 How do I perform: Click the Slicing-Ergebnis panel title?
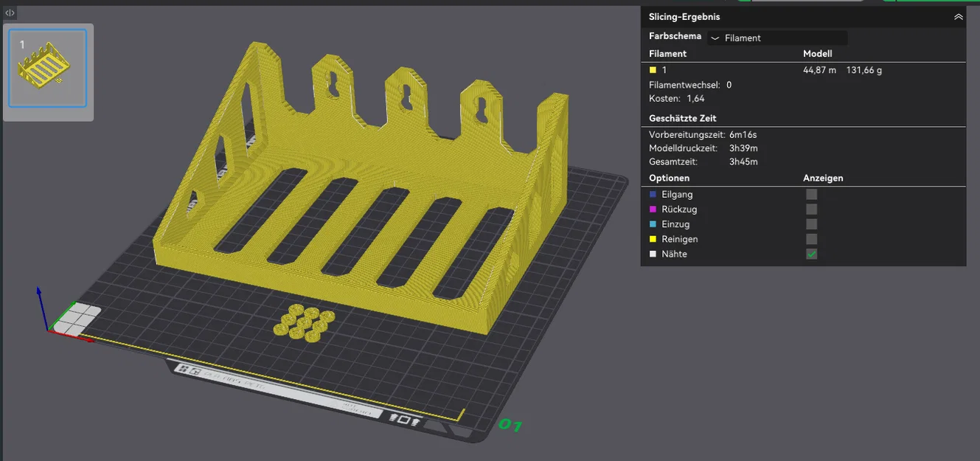684,17
